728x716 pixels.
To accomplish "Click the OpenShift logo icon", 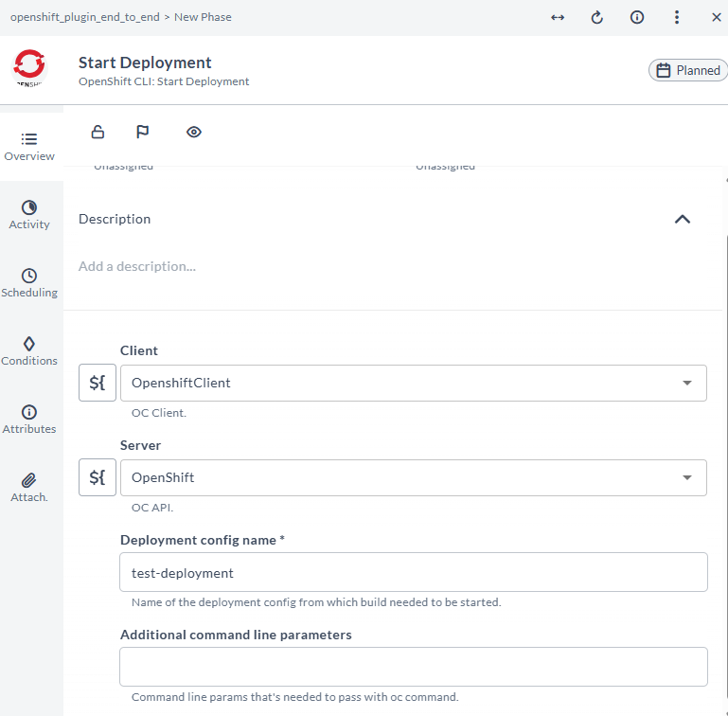I will click(x=29, y=68).
